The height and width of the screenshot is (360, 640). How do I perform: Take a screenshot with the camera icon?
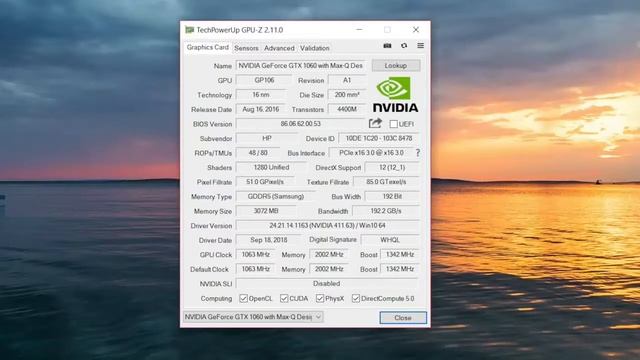click(x=387, y=46)
